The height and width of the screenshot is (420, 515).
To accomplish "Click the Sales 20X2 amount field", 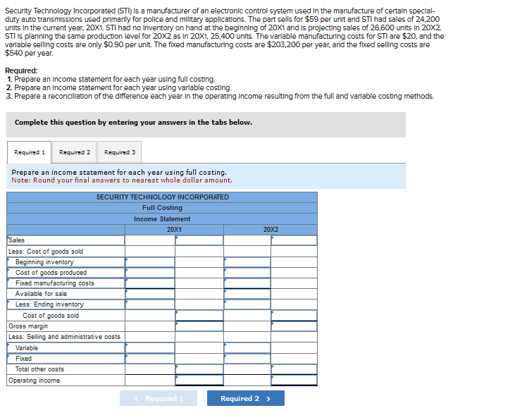I will pyautogui.click(x=294, y=240).
